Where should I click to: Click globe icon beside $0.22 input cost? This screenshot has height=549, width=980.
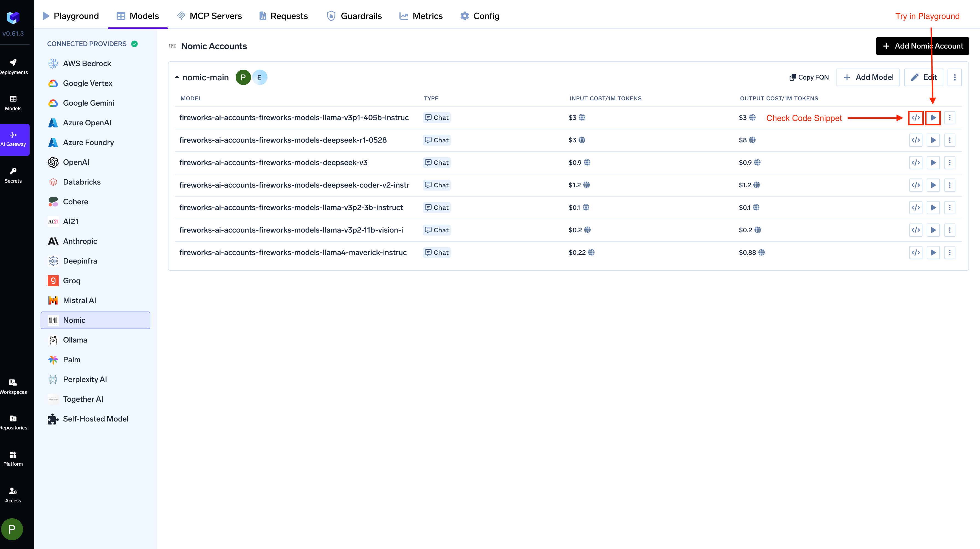pos(591,253)
